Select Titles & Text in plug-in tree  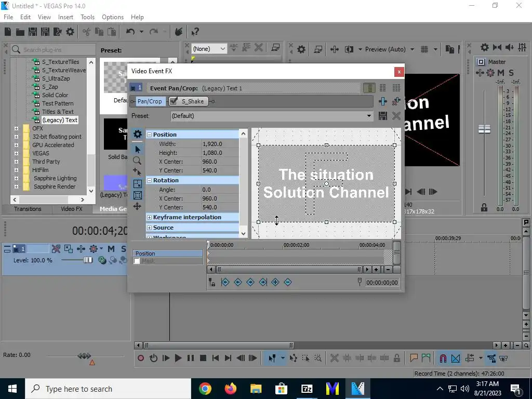coord(58,112)
